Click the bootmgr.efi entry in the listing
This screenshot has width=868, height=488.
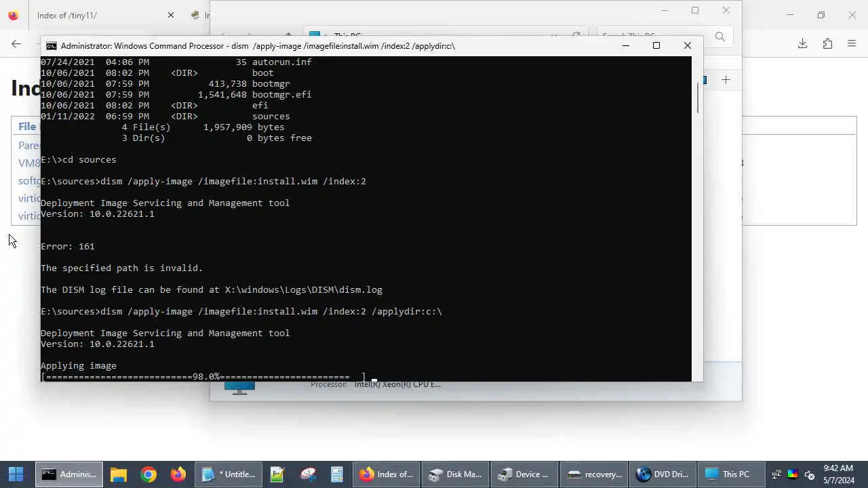pyautogui.click(x=281, y=95)
